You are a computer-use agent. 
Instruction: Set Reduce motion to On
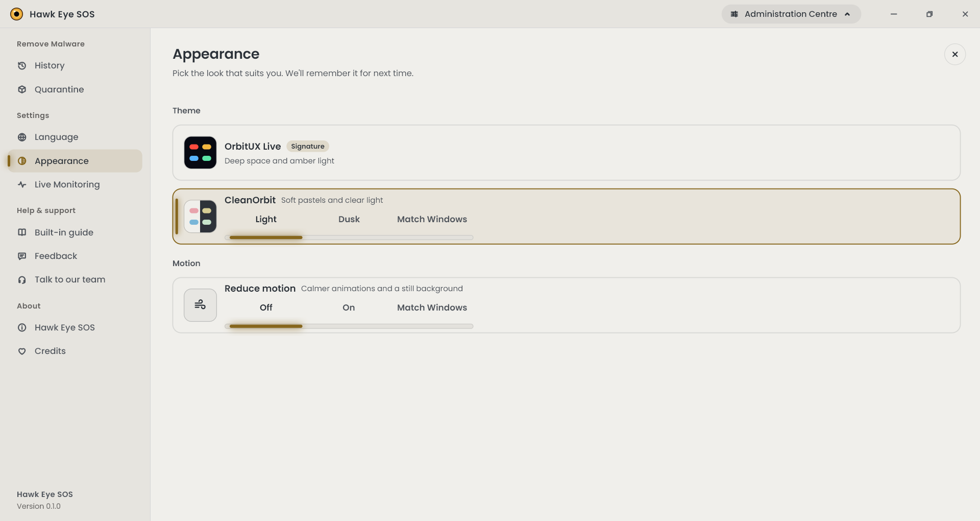pyautogui.click(x=349, y=307)
